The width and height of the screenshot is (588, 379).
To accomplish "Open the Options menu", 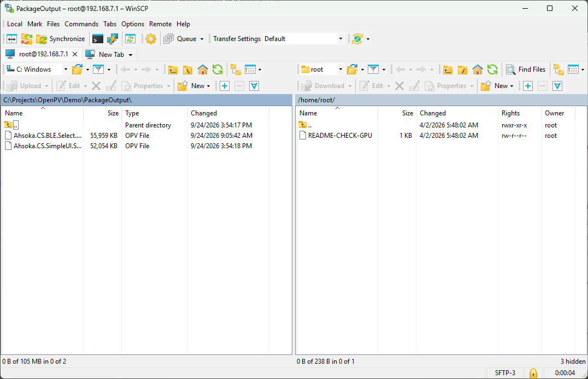I will 133,24.
